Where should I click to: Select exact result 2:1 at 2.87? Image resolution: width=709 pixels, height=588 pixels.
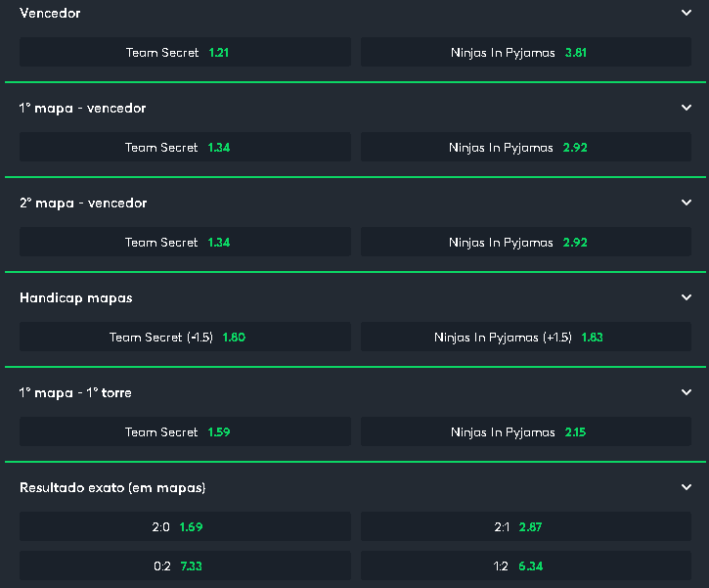click(x=526, y=527)
